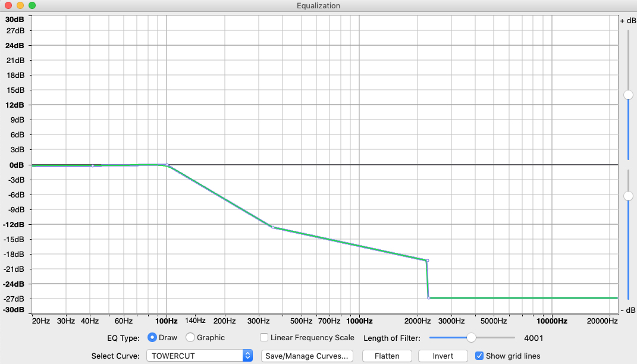The image size is (637, 364).
Task: Click the Flatten button
Action: coord(387,356)
